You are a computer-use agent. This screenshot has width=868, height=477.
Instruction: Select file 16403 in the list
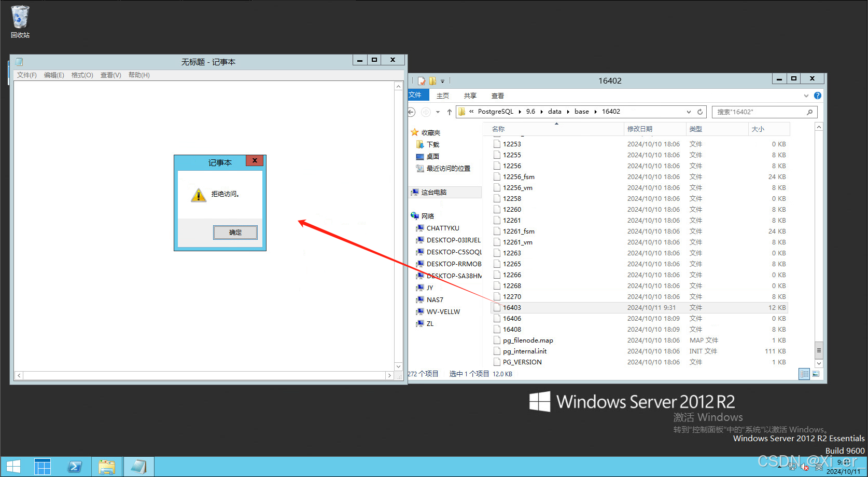coord(639,308)
